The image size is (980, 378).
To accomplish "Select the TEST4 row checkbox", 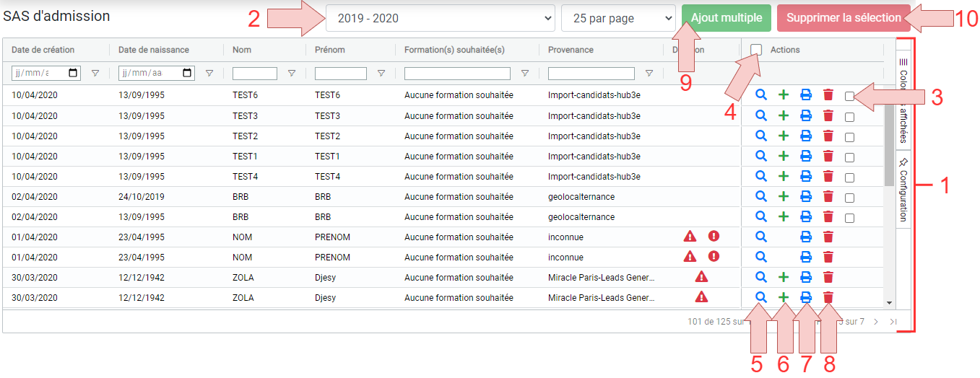I will (849, 177).
